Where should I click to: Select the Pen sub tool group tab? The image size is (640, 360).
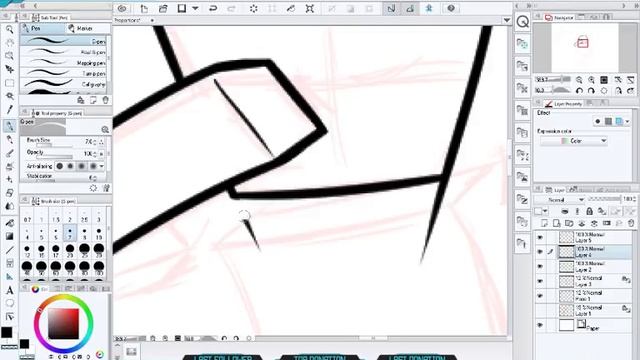pyautogui.click(x=42, y=28)
